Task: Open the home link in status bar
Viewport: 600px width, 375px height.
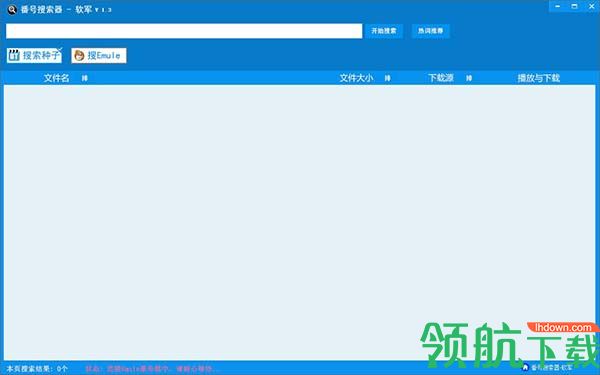Action: coord(548,367)
